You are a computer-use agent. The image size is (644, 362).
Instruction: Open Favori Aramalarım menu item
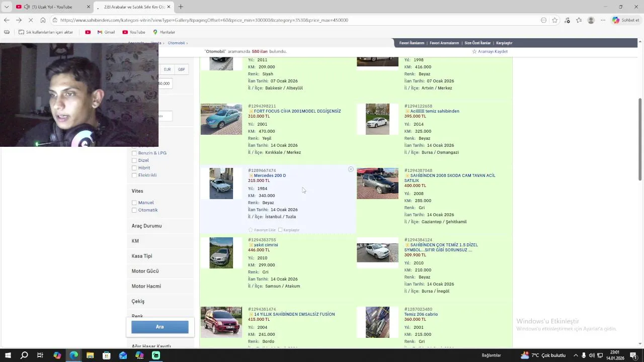444,43
